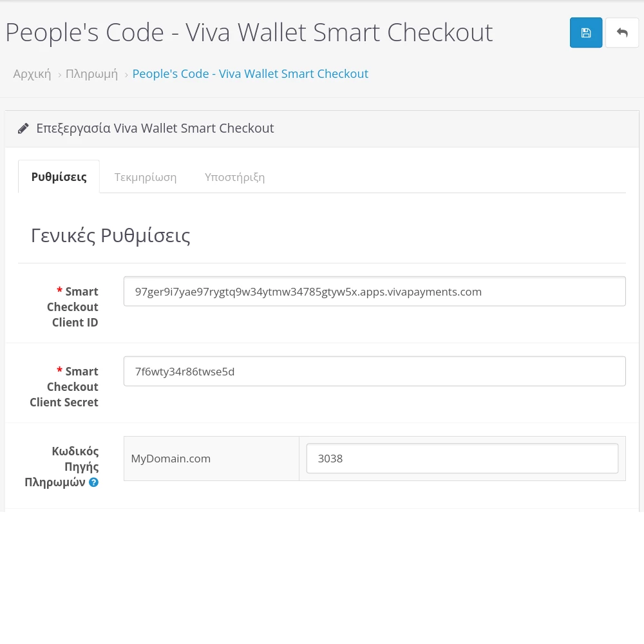
Task: Select the Ρυθμίσεις tab
Action: (59, 177)
